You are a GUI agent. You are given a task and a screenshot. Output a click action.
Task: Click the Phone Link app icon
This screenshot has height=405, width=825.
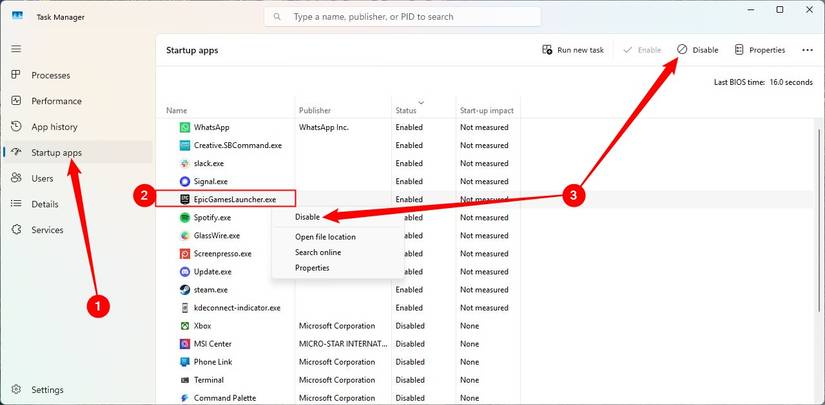[185, 362]
